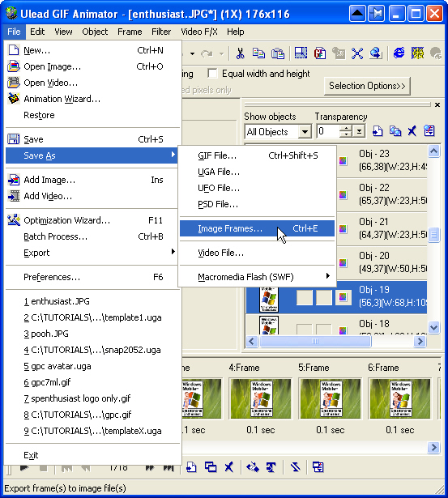Click the banner text T icon
Viewport: 448px width, 498px height.
[x=271, y=467]
